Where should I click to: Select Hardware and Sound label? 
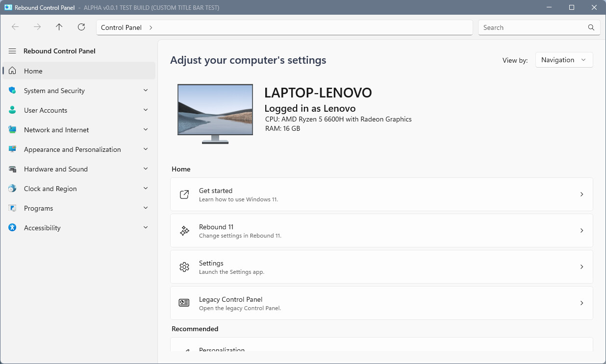tap(56, 169)
